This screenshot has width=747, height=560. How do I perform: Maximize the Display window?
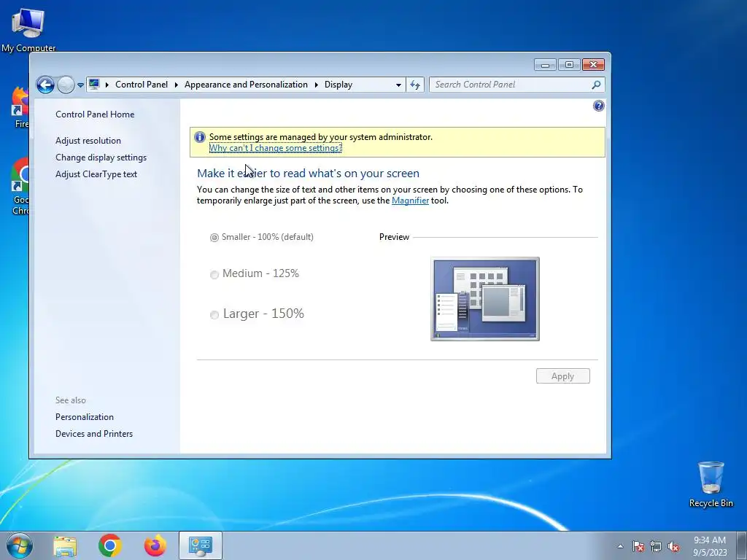569,65
